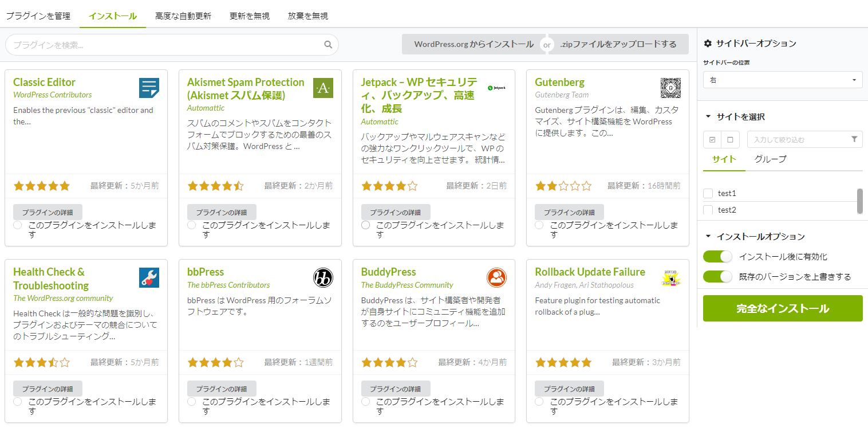Viewport: 868px width, 443px height.
Task: Open Health Check プラグインの詳細 button
Action: pyautogui.click(x=48, y=389)
